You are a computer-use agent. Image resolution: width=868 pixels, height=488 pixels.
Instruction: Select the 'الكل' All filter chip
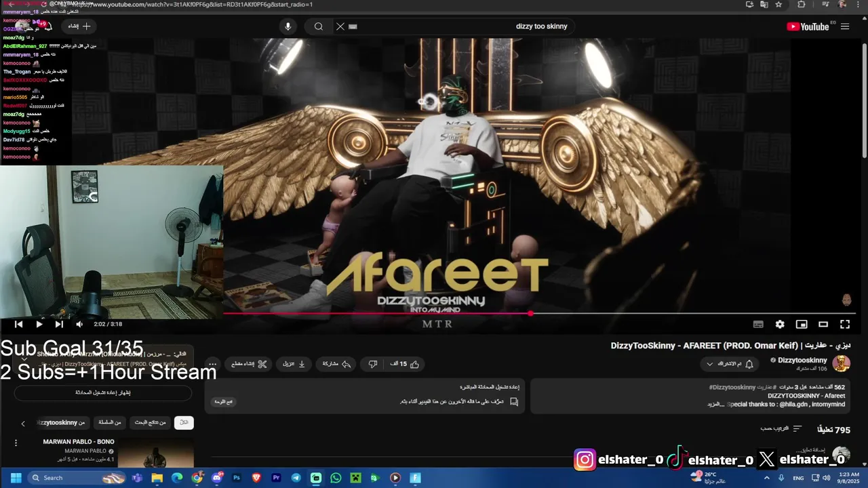point(184,422)
